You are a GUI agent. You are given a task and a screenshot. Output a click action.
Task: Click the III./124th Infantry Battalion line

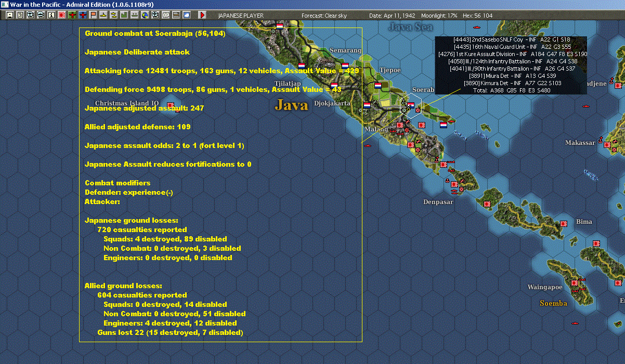coord(512,61)
